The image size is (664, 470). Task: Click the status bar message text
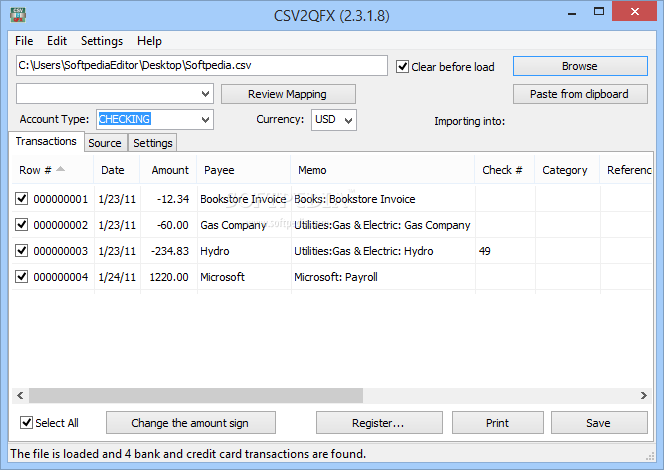click(x=188, y=454)
